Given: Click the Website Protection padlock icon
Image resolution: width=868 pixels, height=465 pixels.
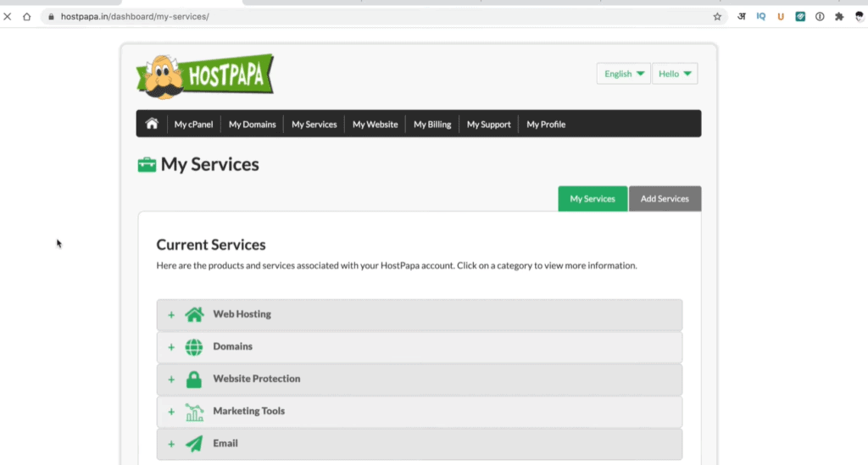Looking at the screenshot, I should (194, 379).
